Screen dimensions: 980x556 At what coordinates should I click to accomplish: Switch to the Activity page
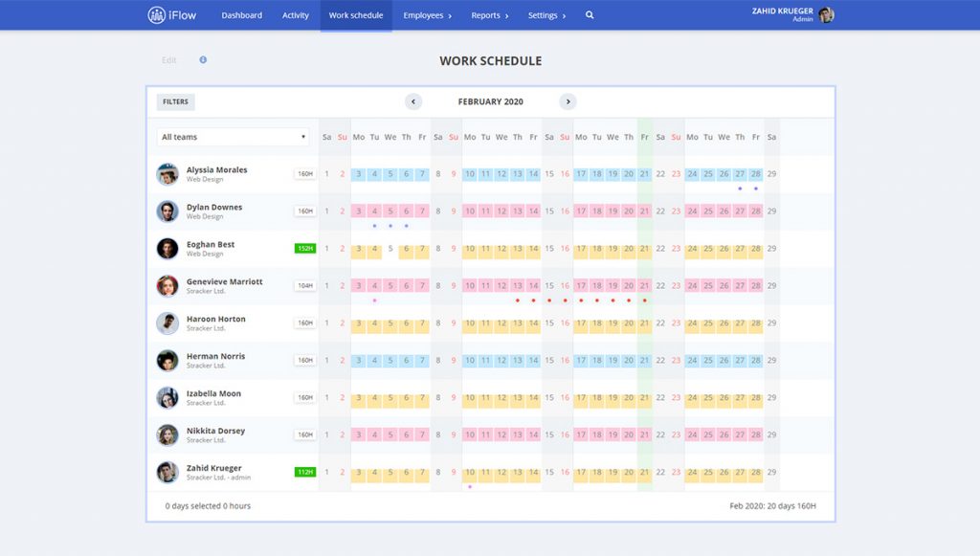coord(296,15)
